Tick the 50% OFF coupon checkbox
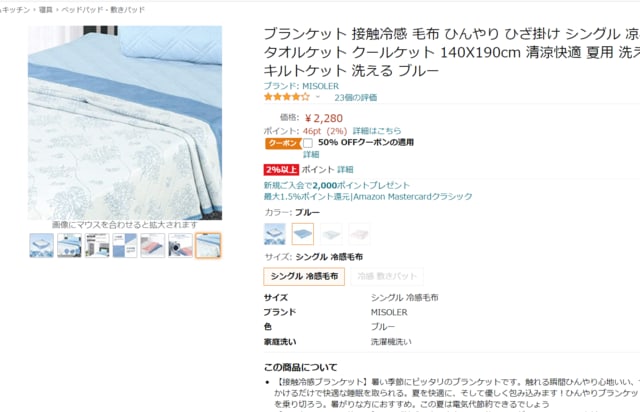This screenshot has height=412, width=640. pos(308,143)
